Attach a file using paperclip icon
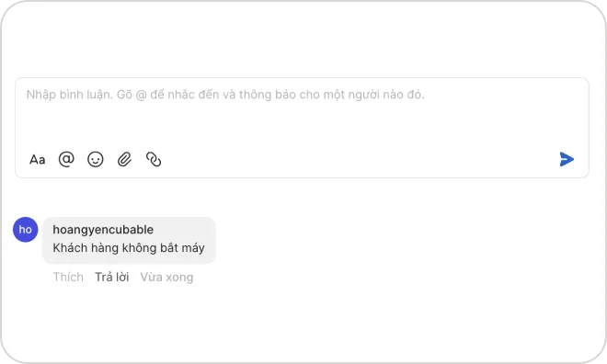Screen dimensions: 607x364 tap(124, 159)
